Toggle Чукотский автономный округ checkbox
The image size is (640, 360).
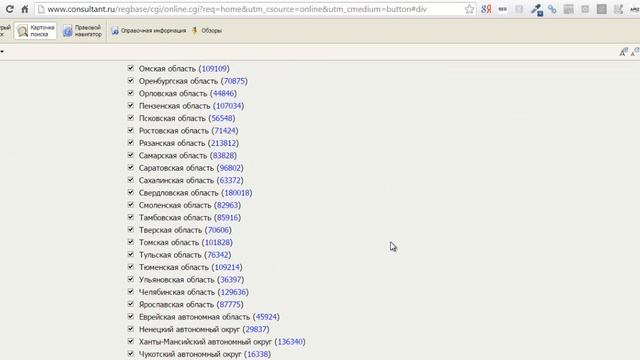pos(131,353)
